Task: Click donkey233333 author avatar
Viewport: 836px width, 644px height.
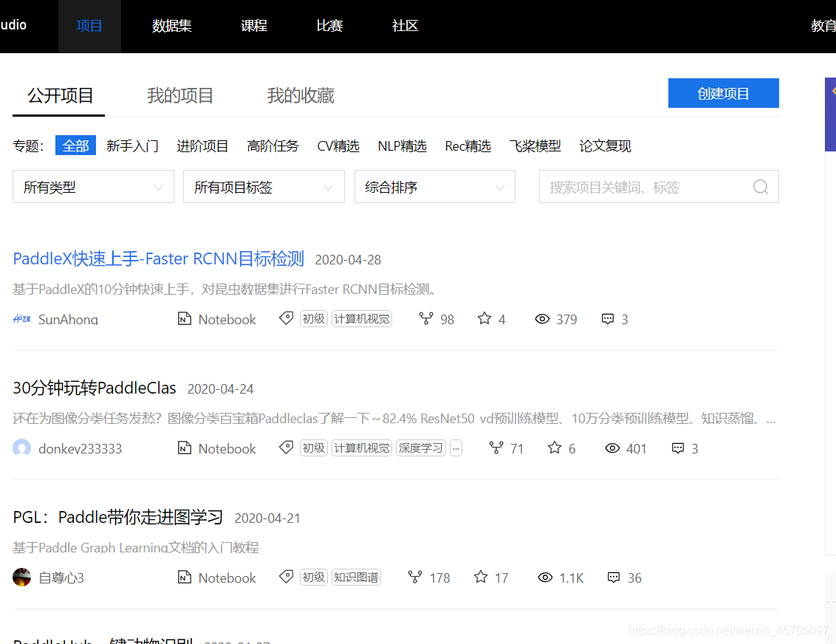Action: click(x=22, y=448)
